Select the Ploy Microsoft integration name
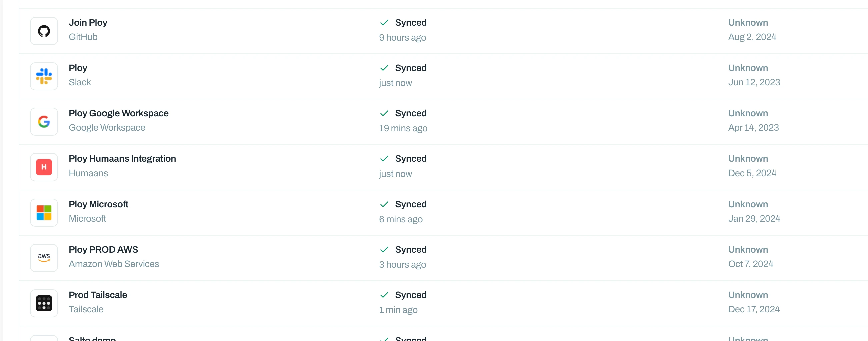868x341 pixels. point(98,204)
